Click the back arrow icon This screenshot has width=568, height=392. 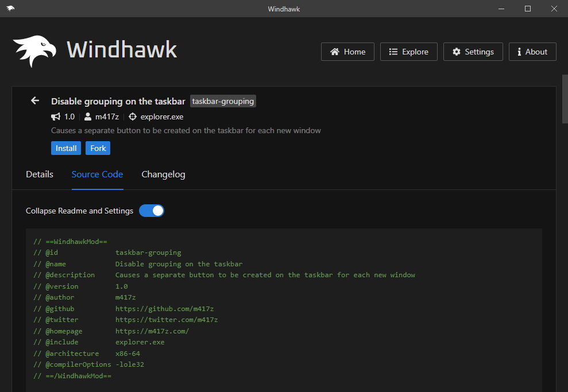coord(35,100)
